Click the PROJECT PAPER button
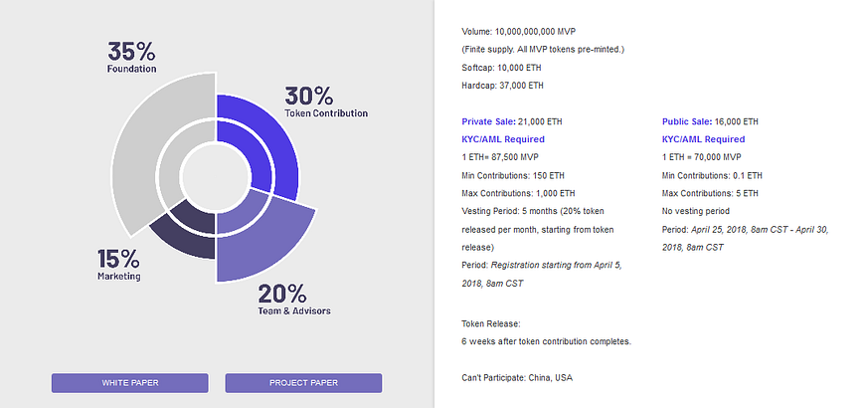868x408 pixels. point(303,383)
